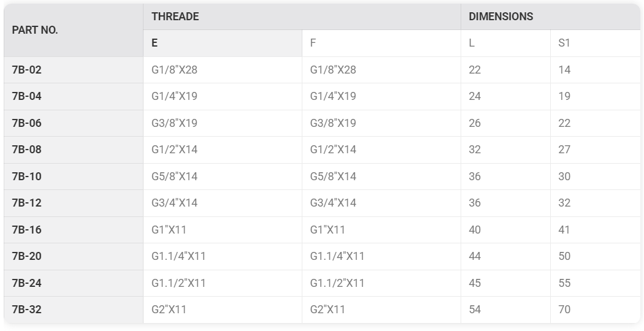This screenshot has height=331, width=644.
Task: Click the S1 value 70 cell
Action: coord(595,310)
